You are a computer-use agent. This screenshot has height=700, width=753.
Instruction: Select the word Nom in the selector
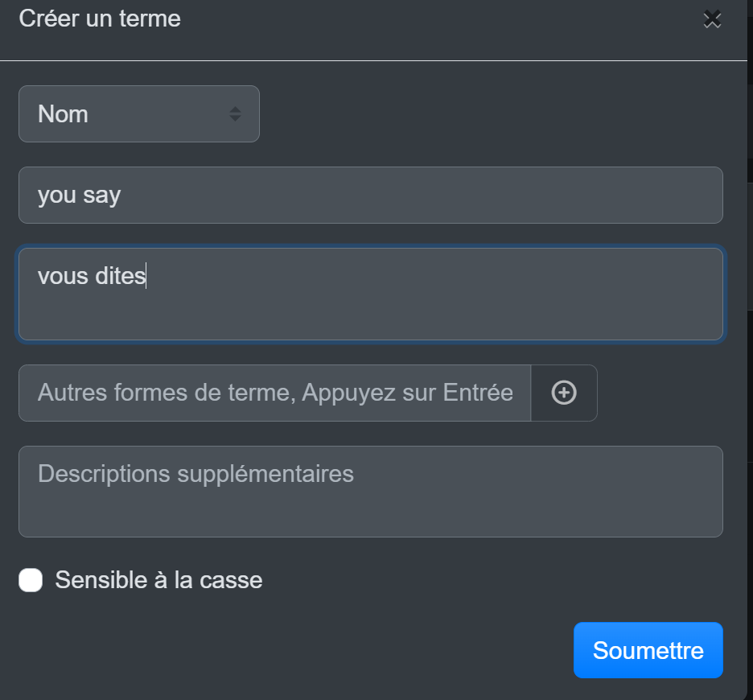click(63, 114)
